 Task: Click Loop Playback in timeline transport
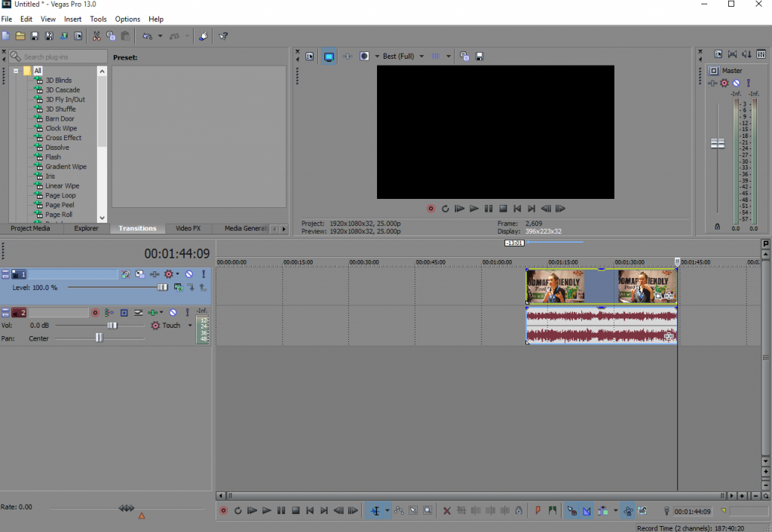pos(237,511)
